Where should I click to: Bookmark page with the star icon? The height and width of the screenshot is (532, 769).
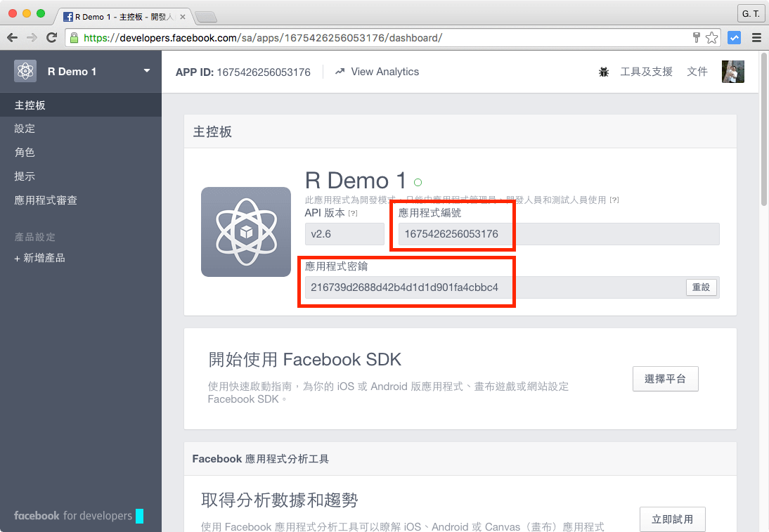click(711, 38)
